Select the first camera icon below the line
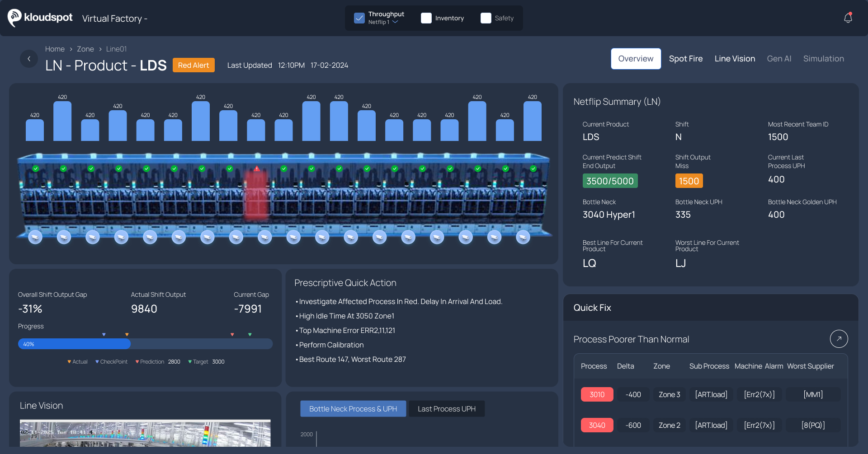Image resolution: width=868 pixels, height=454 pixels. coord(35,237)
